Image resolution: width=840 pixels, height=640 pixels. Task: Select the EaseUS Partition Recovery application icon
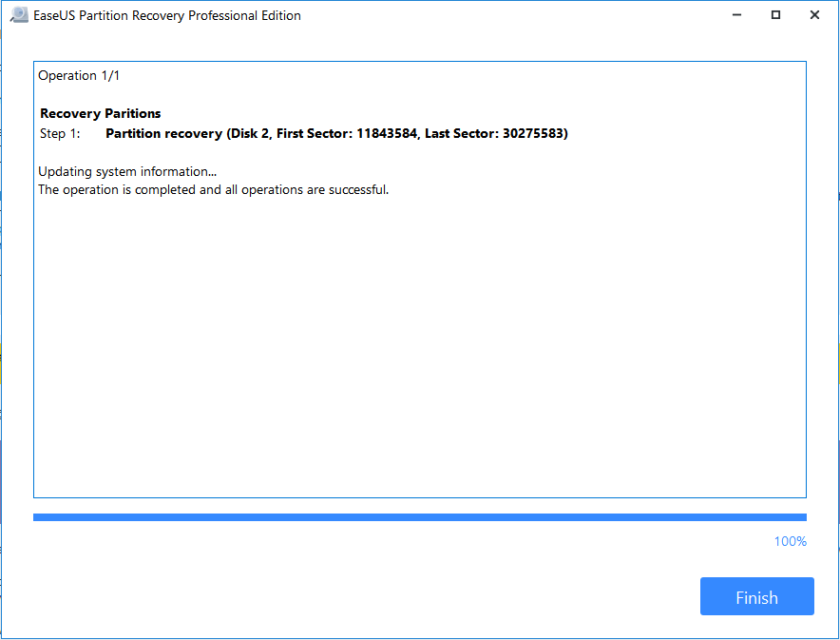pos(19,15)
